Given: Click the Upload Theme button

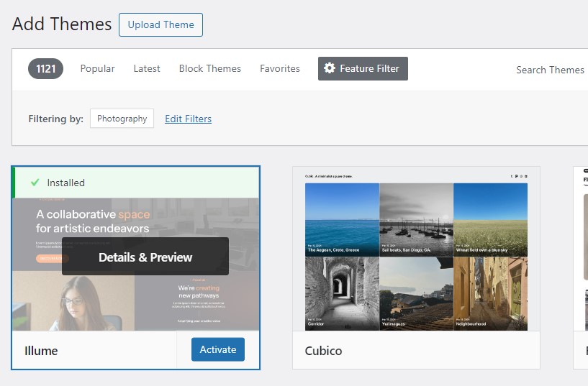Looking at the screenshot, I should click(161, 24).
